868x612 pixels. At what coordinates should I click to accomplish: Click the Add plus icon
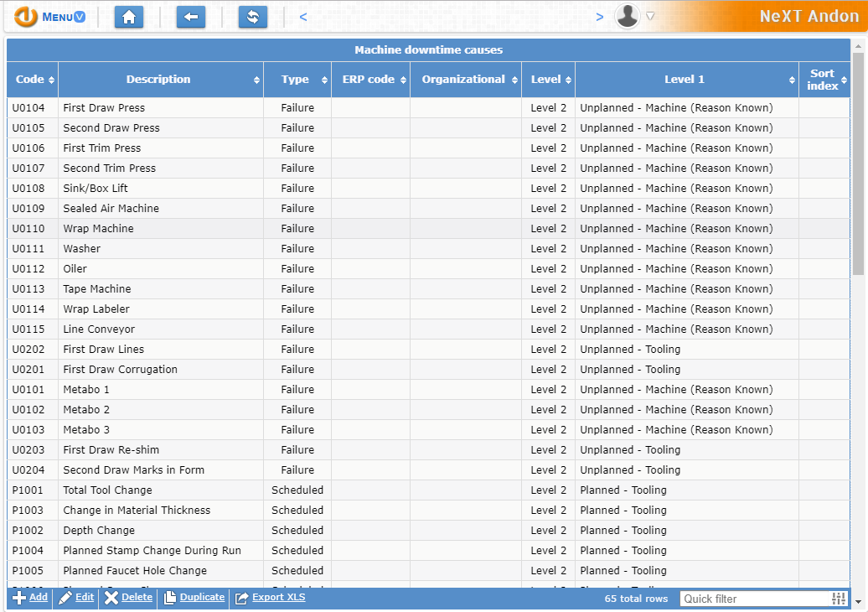[x=19, y=598]
